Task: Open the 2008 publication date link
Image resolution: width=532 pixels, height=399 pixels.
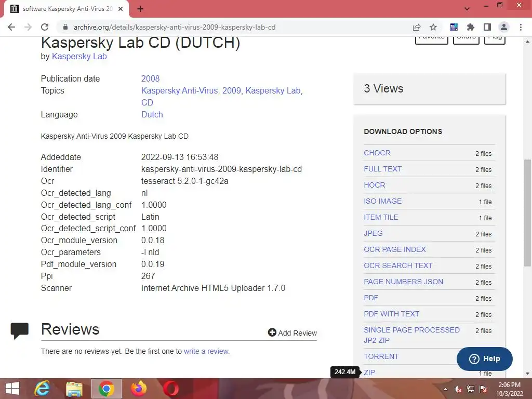Action: (x=150, y=79)
